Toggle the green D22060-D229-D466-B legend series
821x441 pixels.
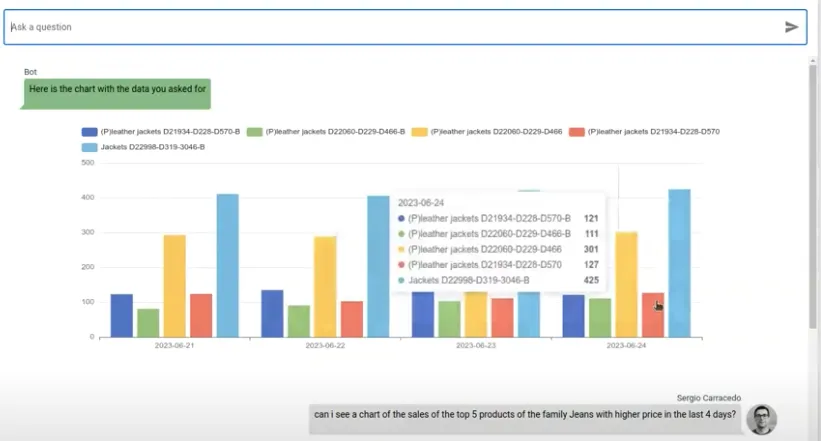[x=255, y=132]
